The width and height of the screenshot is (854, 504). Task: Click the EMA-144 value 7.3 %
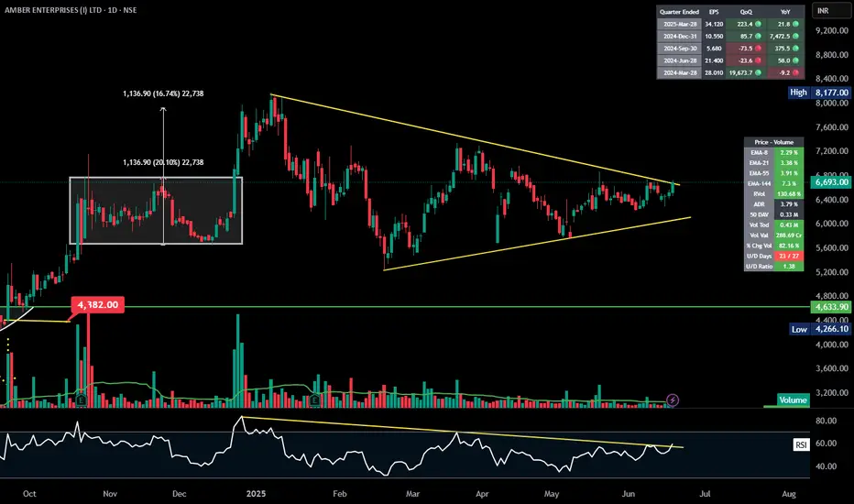(789, 183)
